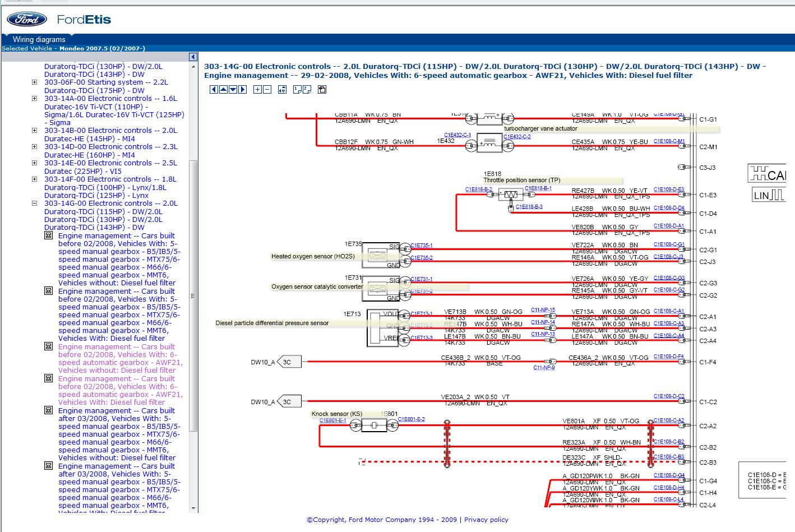Image resolution: width=795 pixels, height=532 pixels.
Task: Click connector link C1E818-B-2
Action: (478, 189)
